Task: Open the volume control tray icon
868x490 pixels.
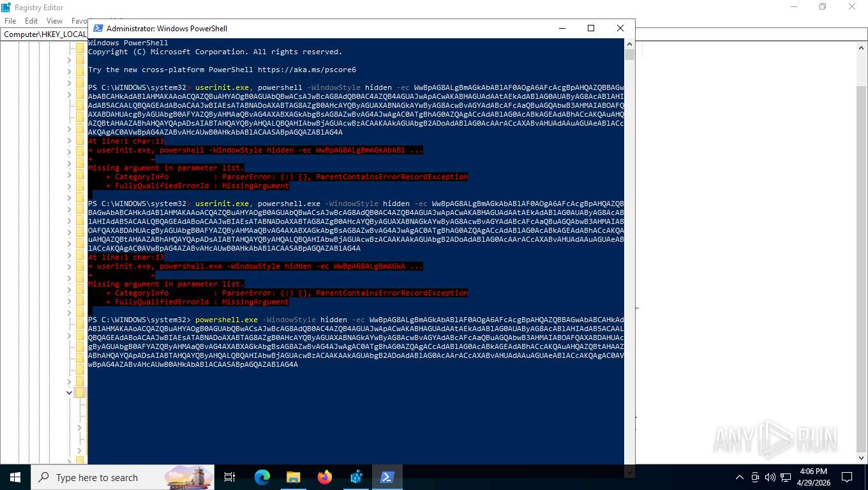Action: [769, 477]
